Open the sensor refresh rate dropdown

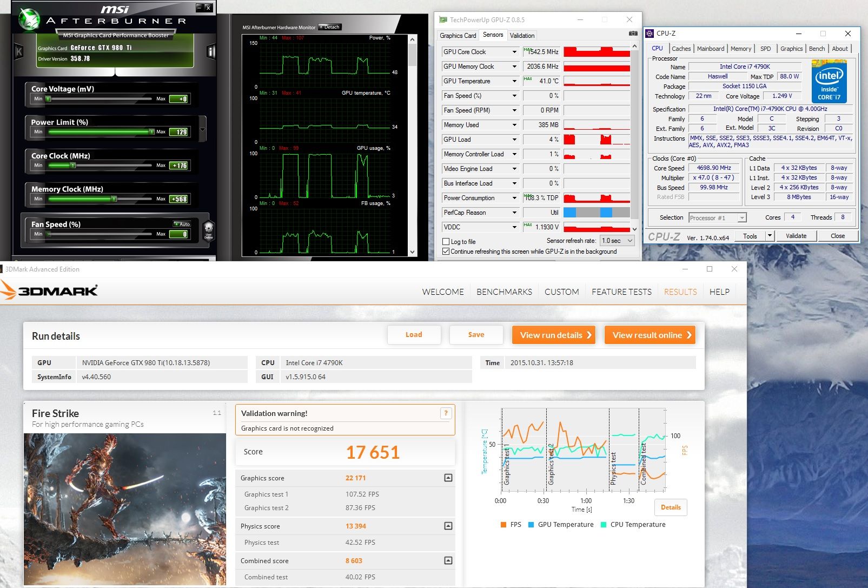pyautogui.click(x=617, y=241)
